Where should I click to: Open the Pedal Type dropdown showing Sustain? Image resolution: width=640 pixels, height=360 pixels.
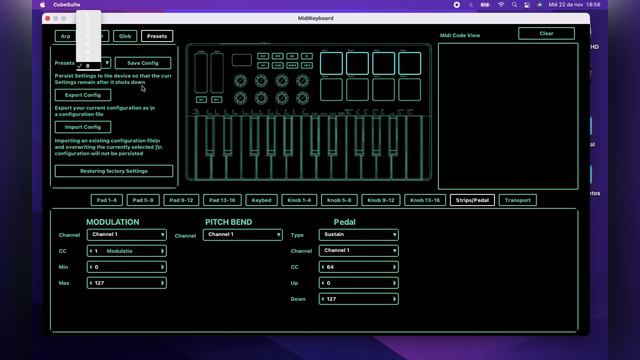pos(358,235)
